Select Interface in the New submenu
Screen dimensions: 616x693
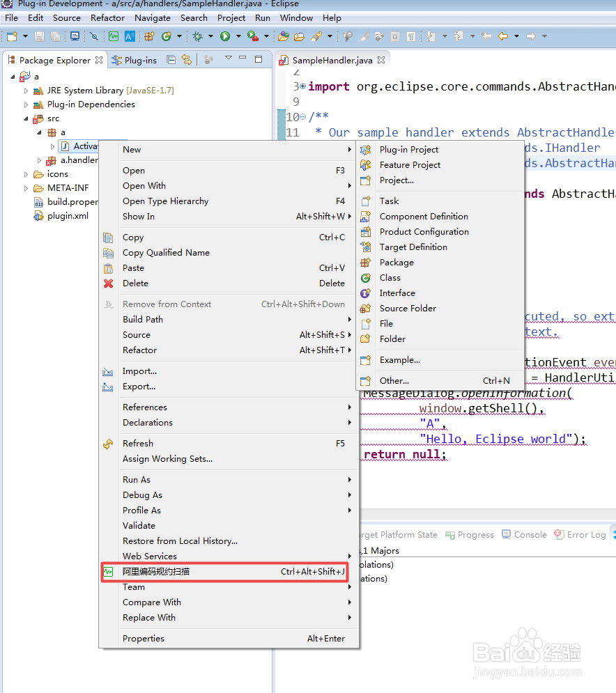click(x=440, y=293)
